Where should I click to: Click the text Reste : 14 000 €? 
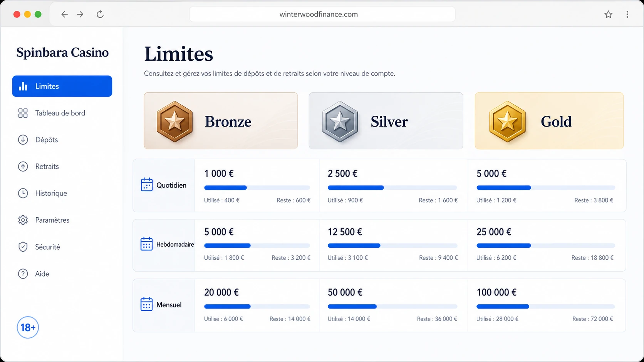click(290, 319)
